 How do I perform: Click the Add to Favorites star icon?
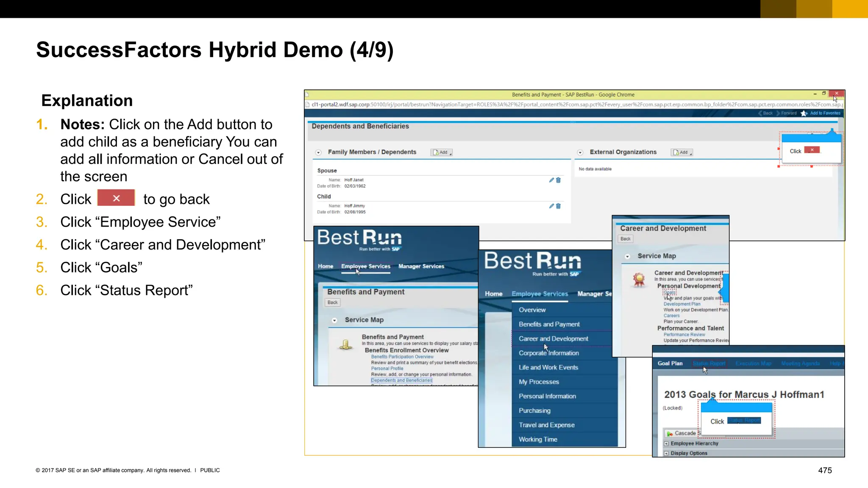804,113
